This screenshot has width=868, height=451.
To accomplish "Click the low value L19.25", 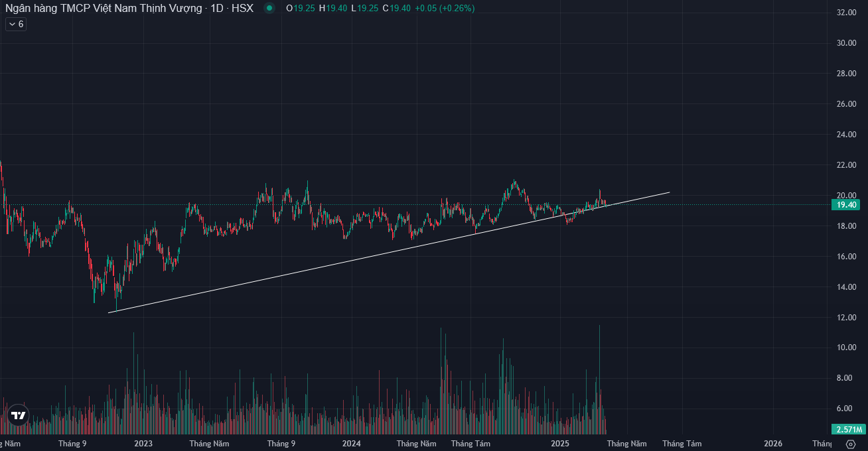I will coord(364,8).
